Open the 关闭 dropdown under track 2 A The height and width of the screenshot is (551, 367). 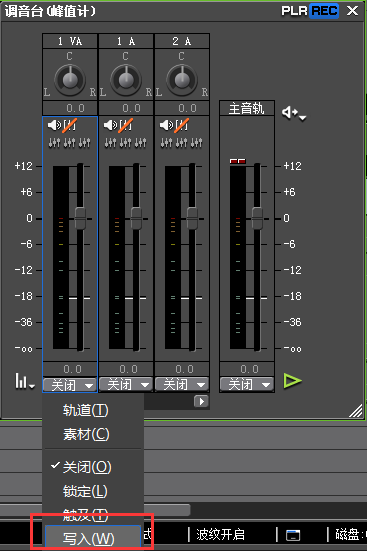click(x=182, y=384)
